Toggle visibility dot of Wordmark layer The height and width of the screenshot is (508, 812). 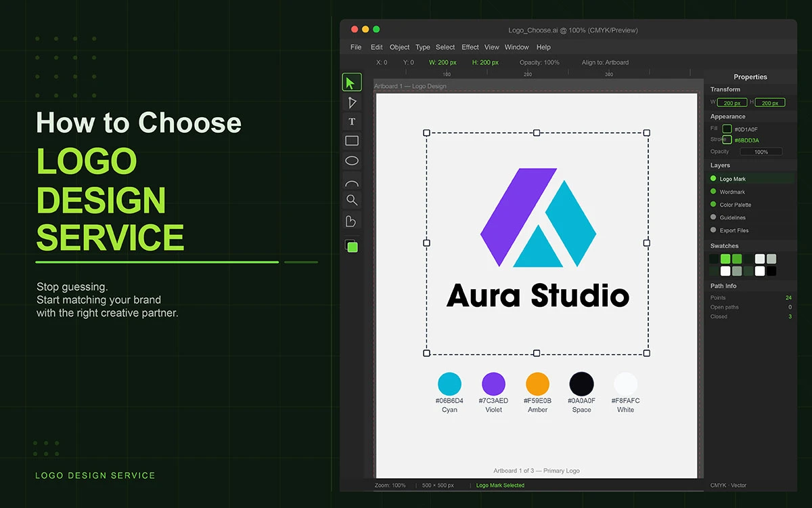713,192
